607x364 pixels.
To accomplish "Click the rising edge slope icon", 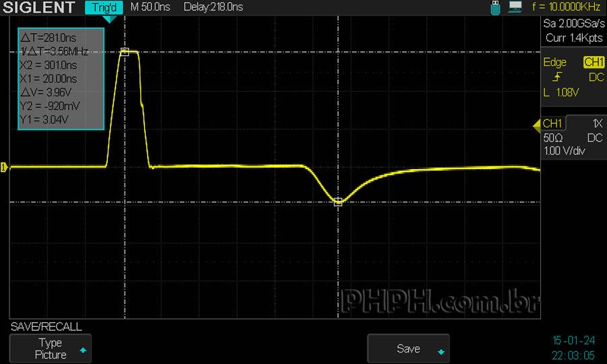I will 555,78.
